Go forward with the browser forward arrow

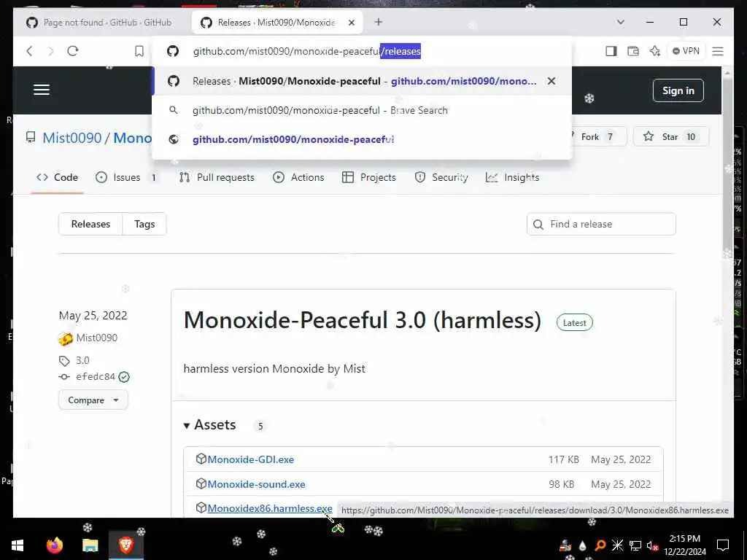(x=51, y=51)
